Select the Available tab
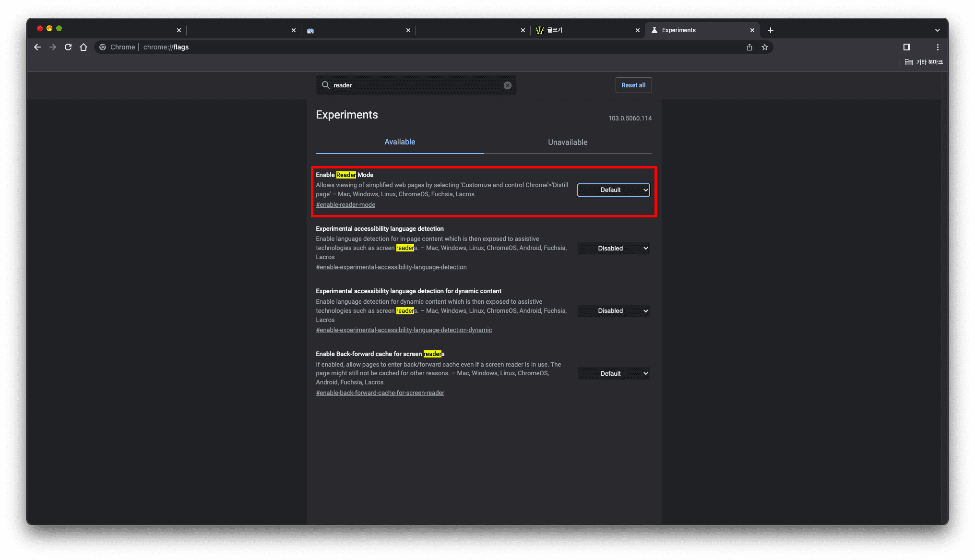 pyautogui.click(x=400, y=142)
